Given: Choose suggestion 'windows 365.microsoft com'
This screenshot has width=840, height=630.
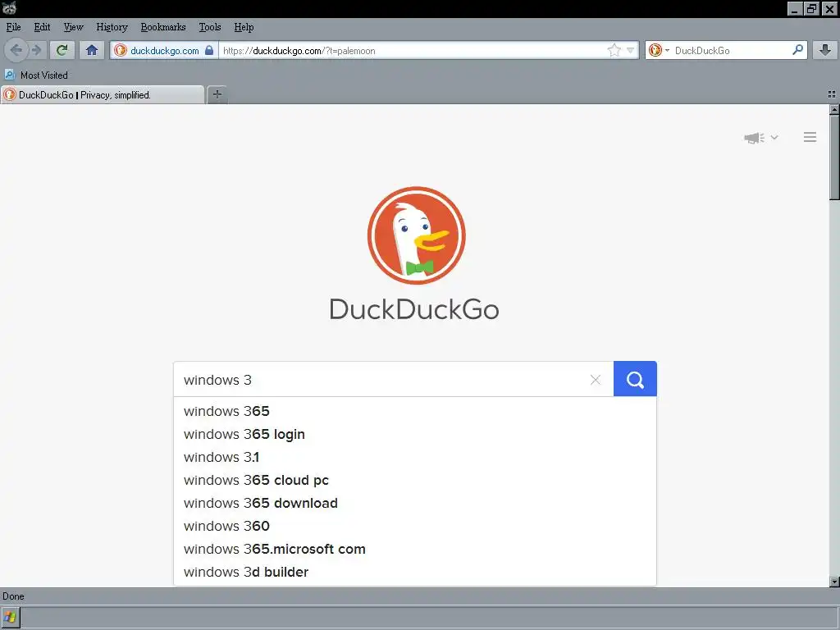Looking at the screenshot, I should [x=414, y=549].
